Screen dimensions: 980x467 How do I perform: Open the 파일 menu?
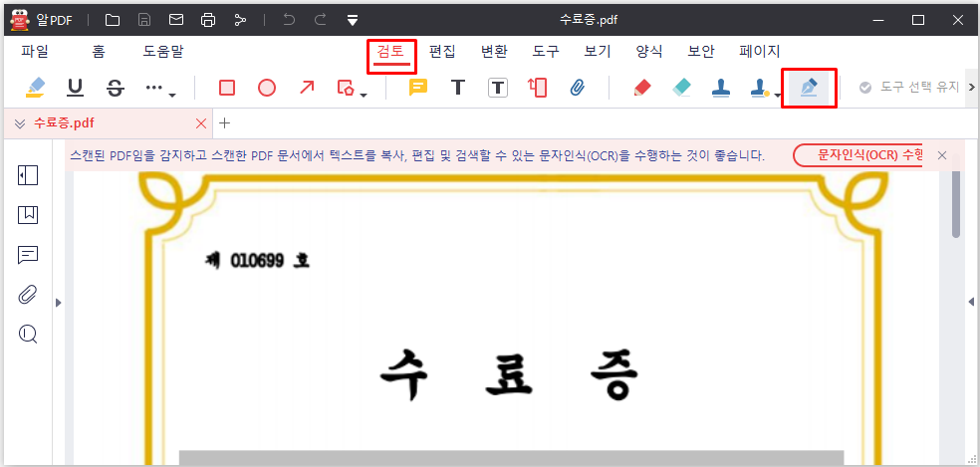pos(35,51)
